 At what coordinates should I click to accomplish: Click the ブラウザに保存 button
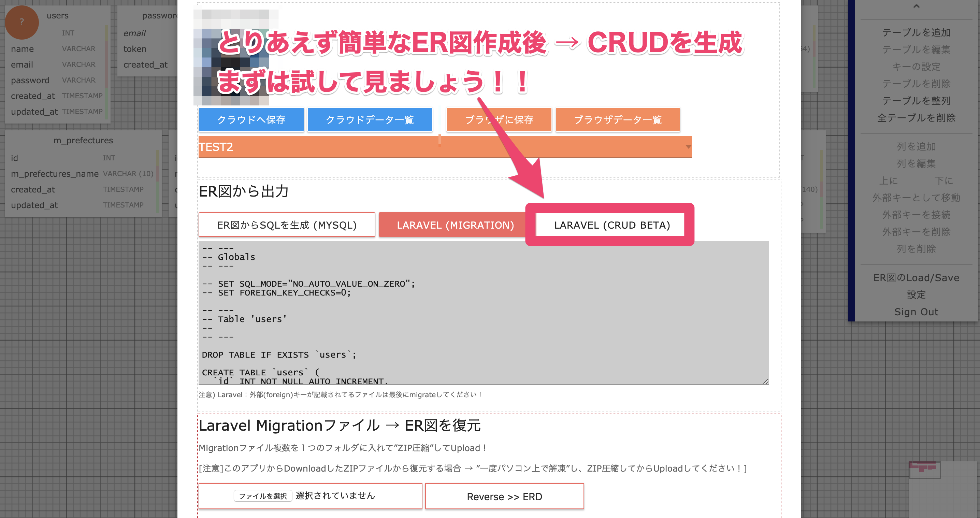tap(499, 120)
